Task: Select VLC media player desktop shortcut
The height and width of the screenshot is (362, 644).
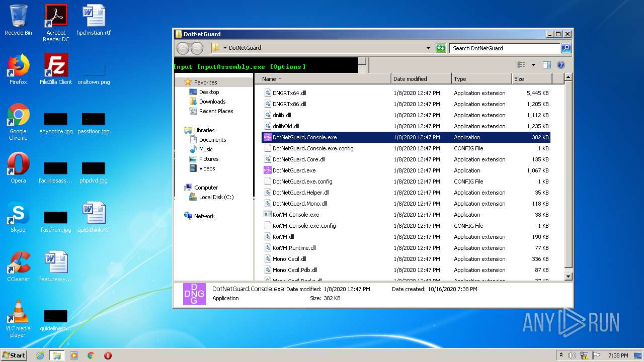Action: click(18, 319)
